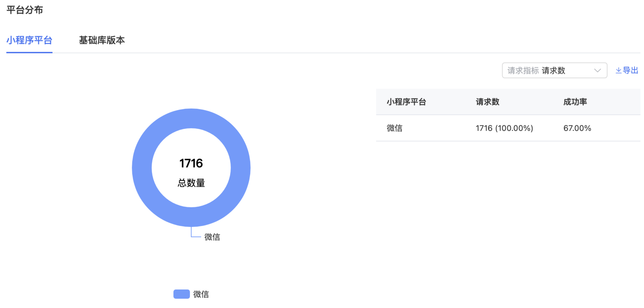Toggle the 微信 legend color swatch

click(x=182, y=294)
